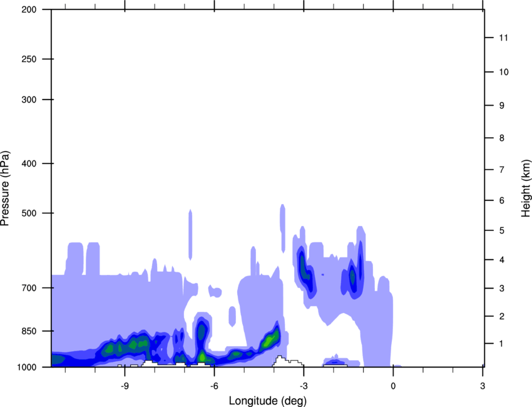Click the 'Height (km)' axis title
The height and width of the screenshot is (407, 532).
point(526,188)
